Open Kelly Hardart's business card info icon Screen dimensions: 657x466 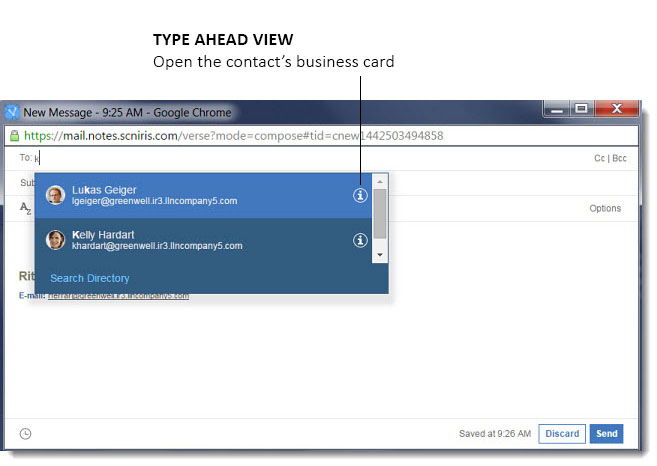(360, 240)
